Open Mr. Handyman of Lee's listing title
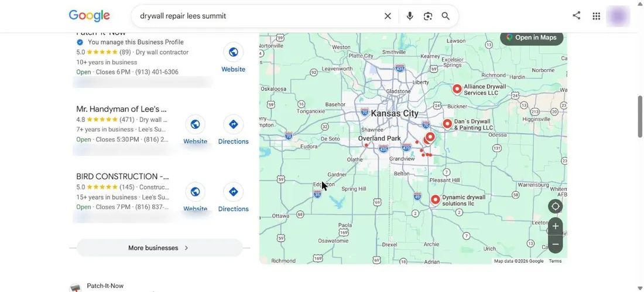644x292 pixels. [x=122, y=109]
